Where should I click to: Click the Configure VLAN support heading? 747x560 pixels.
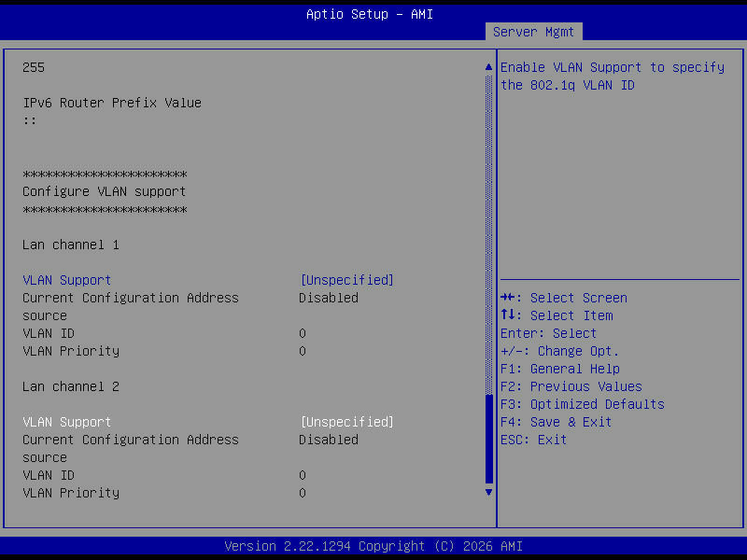coord(104,191)
